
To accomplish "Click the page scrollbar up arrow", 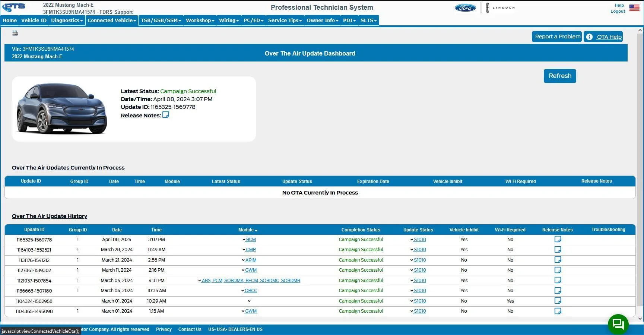I will pos(640,30).
